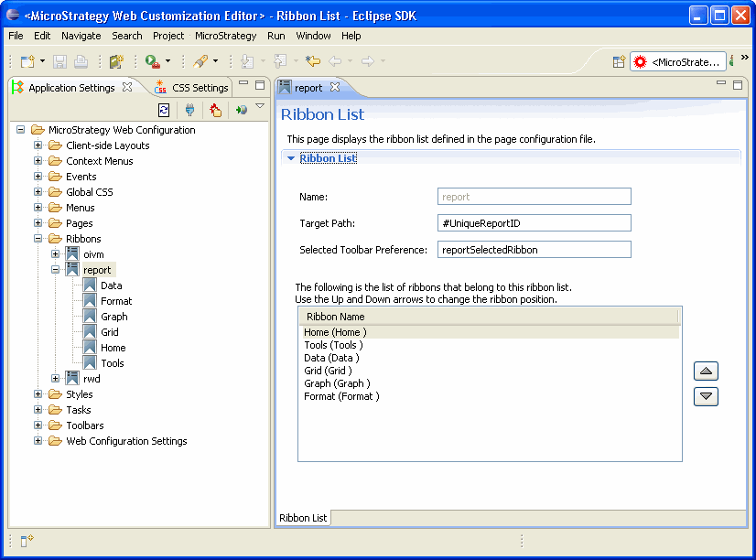756x560 pixels.
Task: Minimize the Application Settings panel
Action: tap(243, 83)
